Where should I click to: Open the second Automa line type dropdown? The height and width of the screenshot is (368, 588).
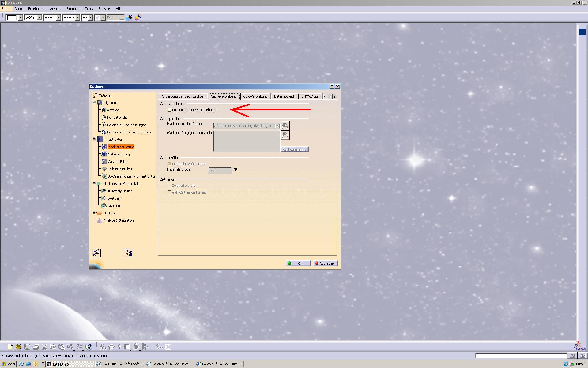[x=77, y=17]
